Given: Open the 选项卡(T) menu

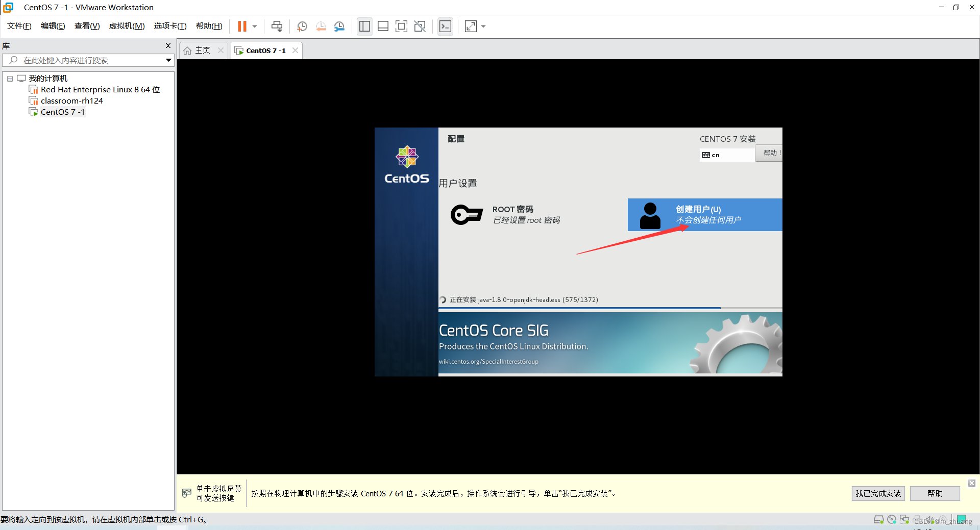Looking at the screenshot, I should tap(170, 26).
